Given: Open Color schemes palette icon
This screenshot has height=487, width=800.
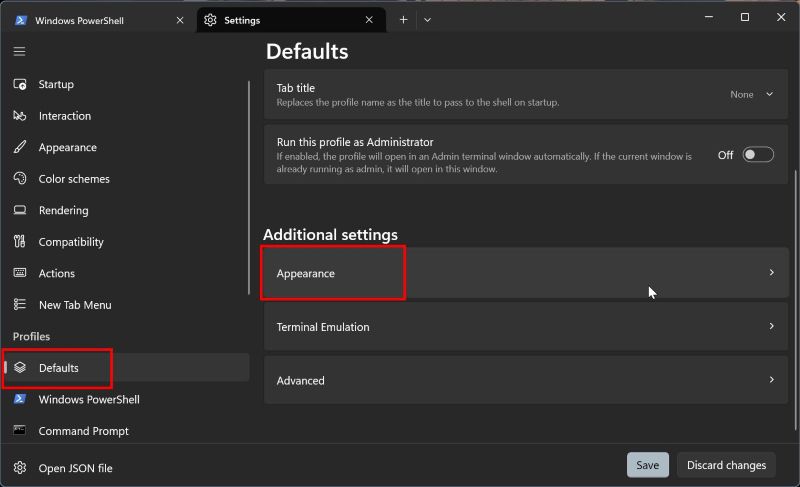Looking at the screenshot, I should pyautogui.click(x=20, y=179).
